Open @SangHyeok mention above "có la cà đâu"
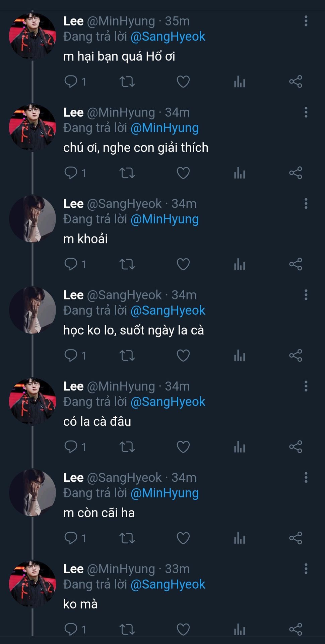Viewport: 325px width, 644px height. (x=168, y=401)
